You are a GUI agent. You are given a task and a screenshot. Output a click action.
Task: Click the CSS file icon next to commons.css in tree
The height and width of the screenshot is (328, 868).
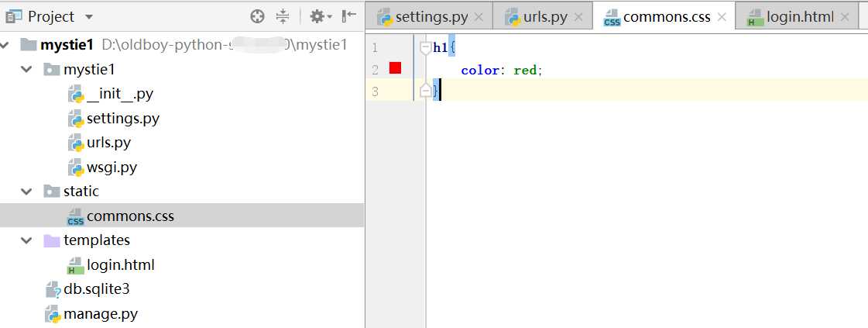[75, 216]
